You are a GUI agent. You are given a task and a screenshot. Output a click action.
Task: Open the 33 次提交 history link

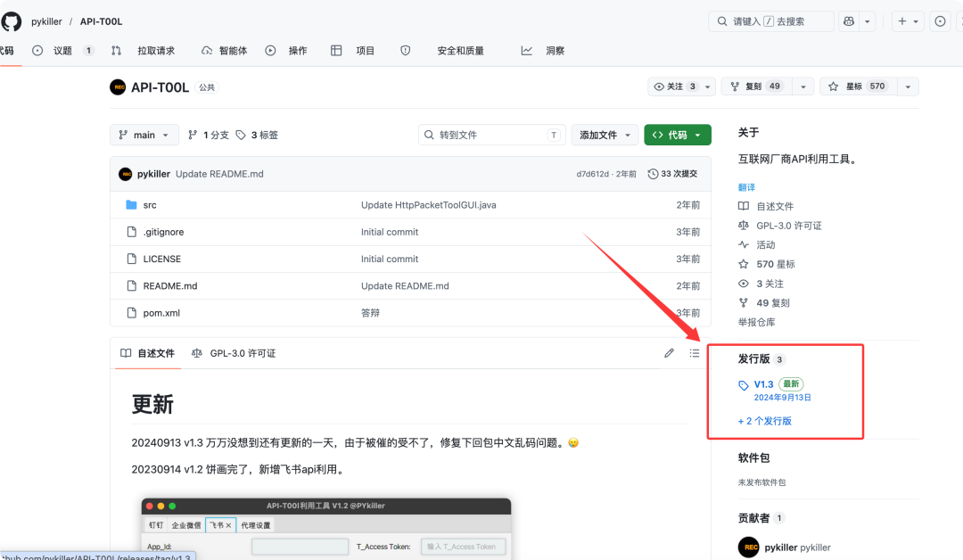tap(672, 174)
